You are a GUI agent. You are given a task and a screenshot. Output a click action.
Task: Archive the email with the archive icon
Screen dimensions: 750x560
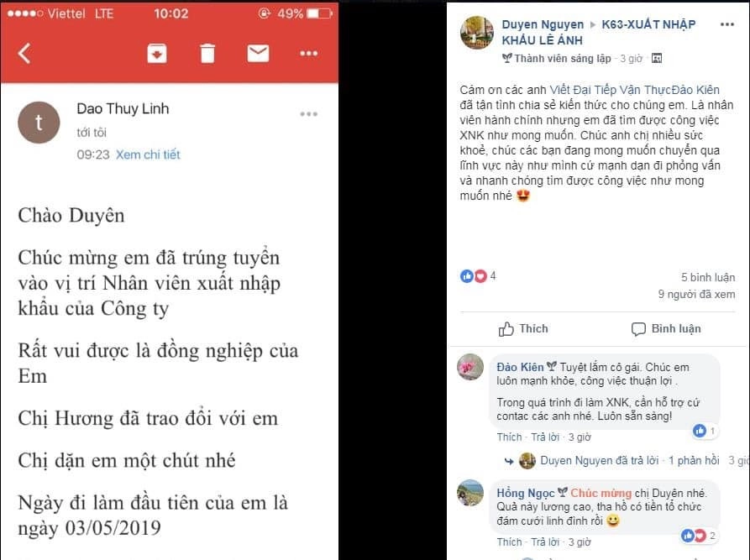157,53
